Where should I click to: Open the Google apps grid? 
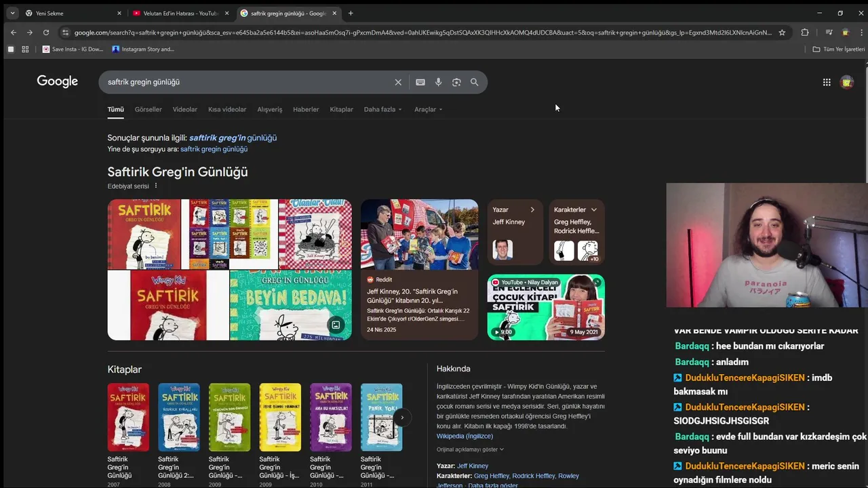(827, 82)
